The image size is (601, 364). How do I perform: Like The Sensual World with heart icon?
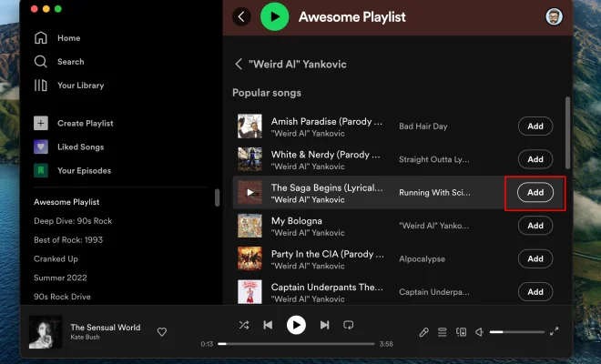(x=162, y=332)
